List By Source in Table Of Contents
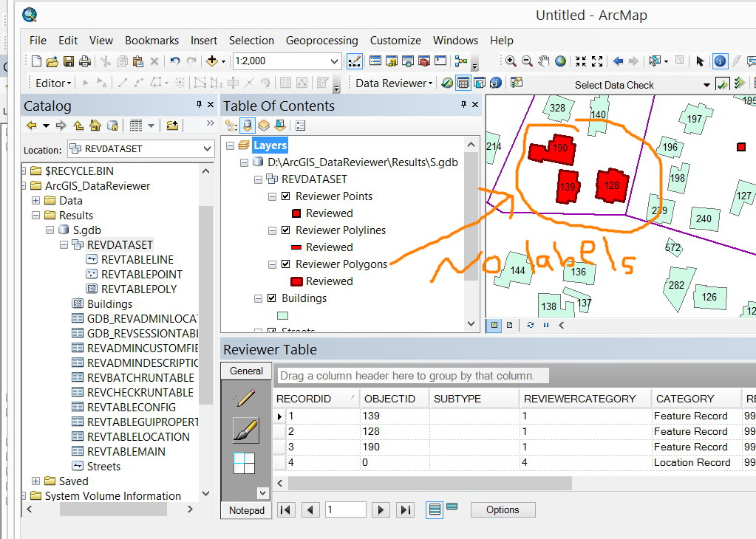Image resolution: width=756 pixels, height=539 pixels. tap(248, 126)
